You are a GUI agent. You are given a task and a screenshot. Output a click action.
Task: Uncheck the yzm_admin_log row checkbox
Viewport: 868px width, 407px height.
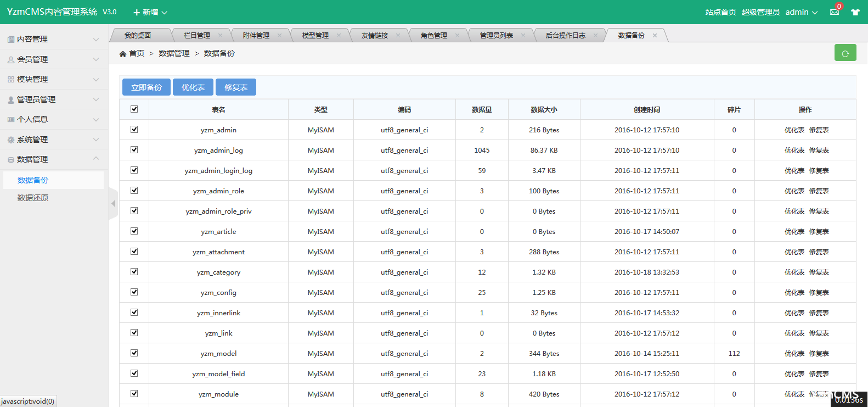click(134, 150)
